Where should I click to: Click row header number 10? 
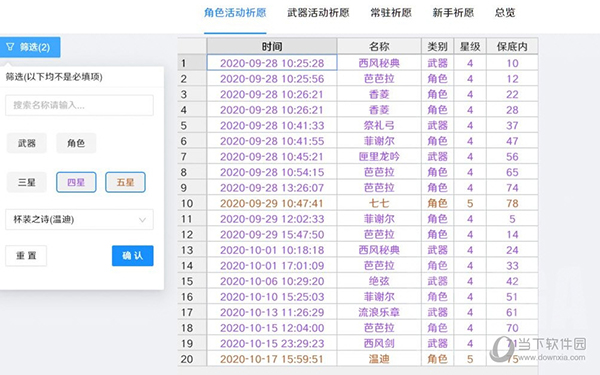tap(192, 203)
